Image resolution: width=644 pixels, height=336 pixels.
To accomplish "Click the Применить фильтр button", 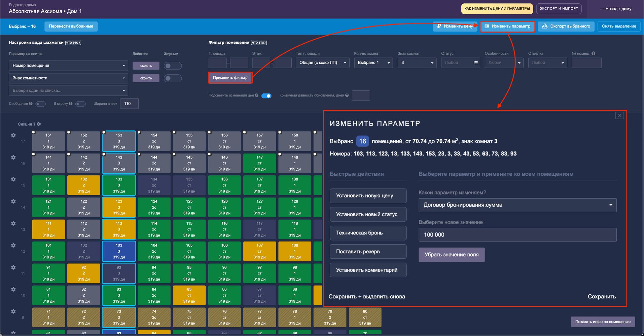I will coord(230,78).
